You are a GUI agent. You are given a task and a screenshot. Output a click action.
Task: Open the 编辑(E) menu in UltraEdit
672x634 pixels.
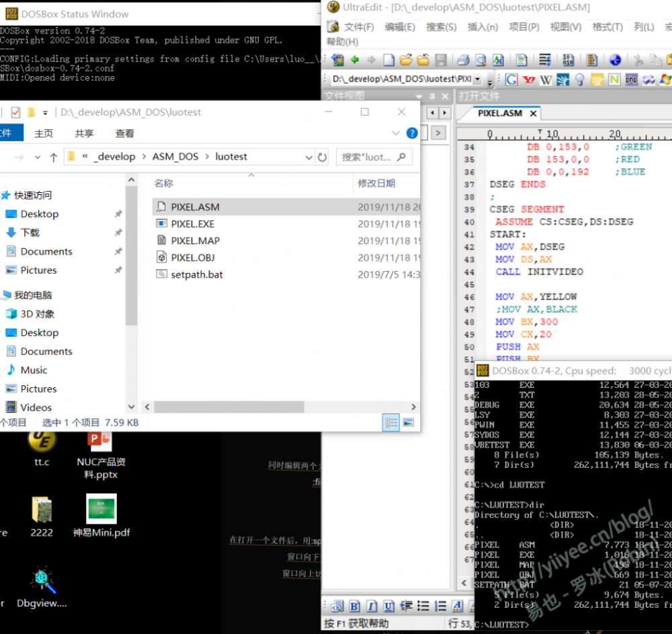pyautogui.click(x=400, y=27)
